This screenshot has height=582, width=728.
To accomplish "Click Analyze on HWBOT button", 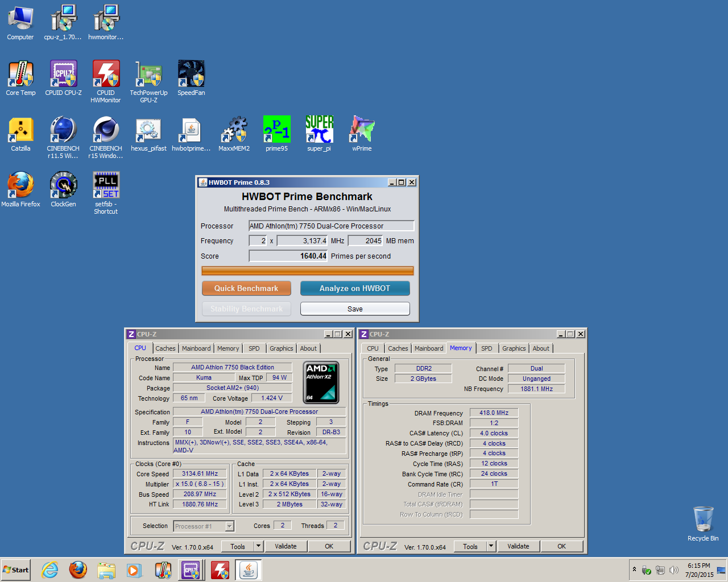I will (x=355, y=288).
